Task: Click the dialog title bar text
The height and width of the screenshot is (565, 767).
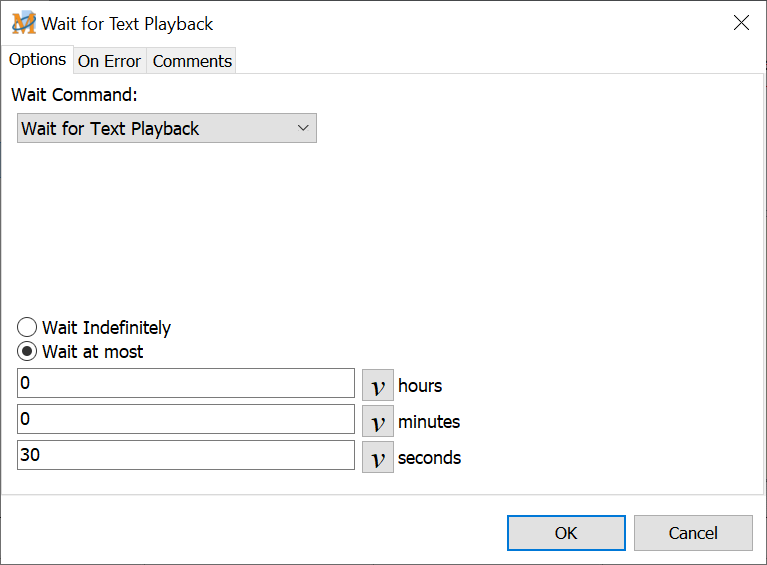Action: (x=127, y=23)
